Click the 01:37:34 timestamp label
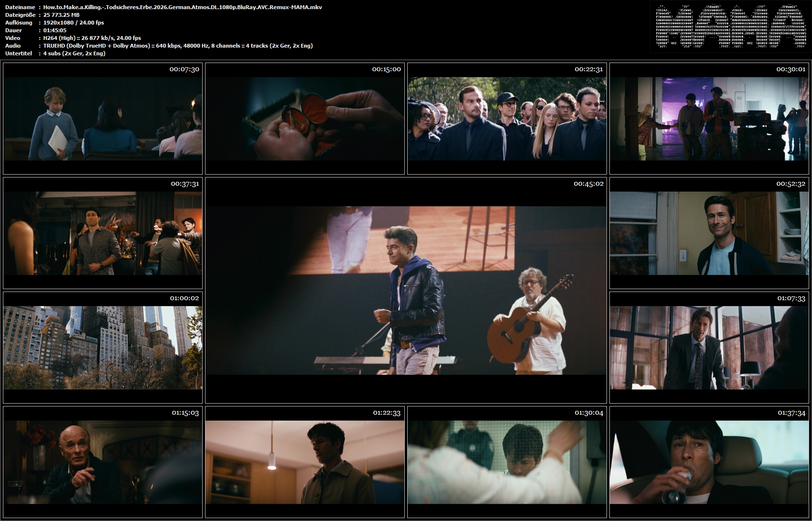812x521 pixels. tap(791, 413)
